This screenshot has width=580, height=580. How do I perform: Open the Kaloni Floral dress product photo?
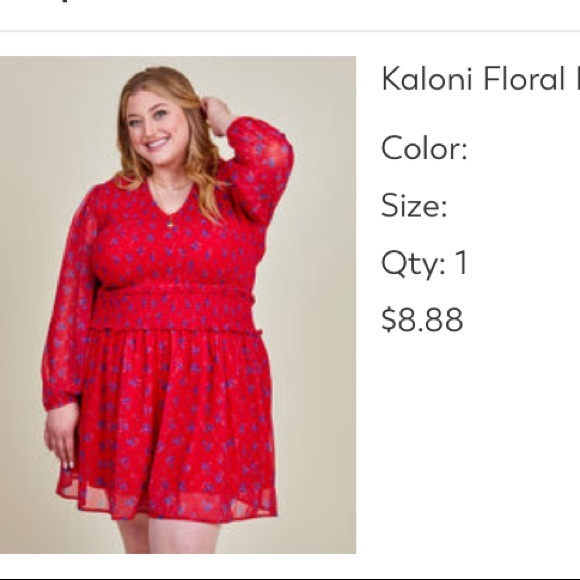pos(178,305)
